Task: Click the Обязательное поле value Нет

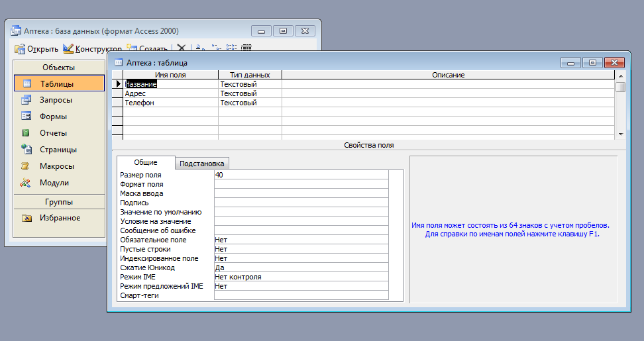Action: click(301, 240)
